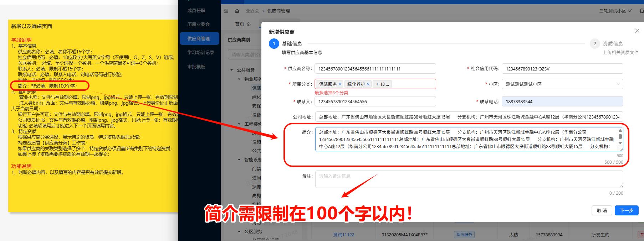Select the 门禁 tree item
This screenshot has width=644, height=241.
click(256, 169)
